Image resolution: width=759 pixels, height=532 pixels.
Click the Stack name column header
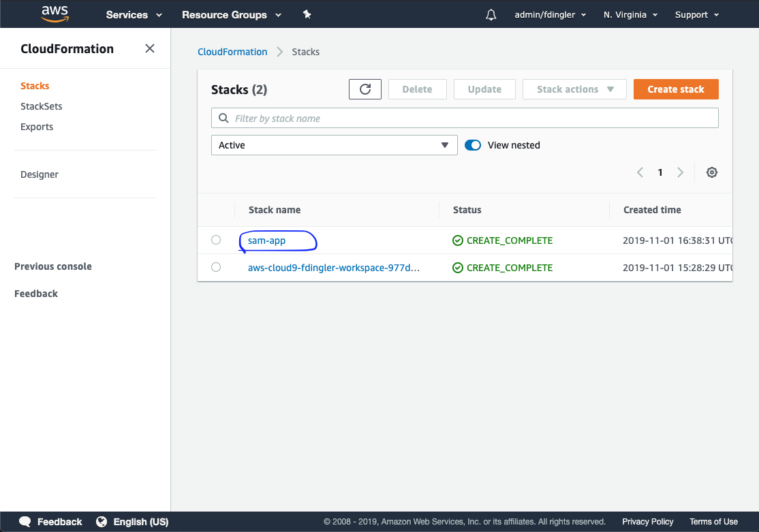(275, 210)
